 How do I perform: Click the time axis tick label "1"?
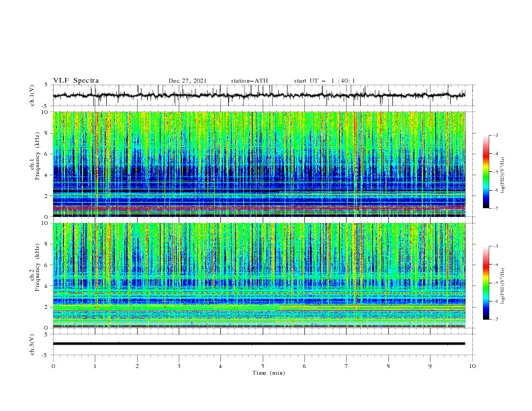95,366
